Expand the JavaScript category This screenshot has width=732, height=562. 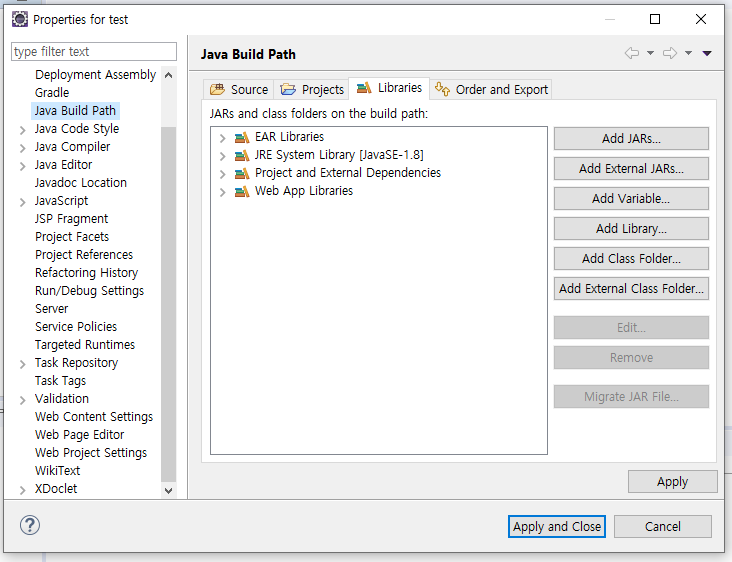[x=22, y=202]
